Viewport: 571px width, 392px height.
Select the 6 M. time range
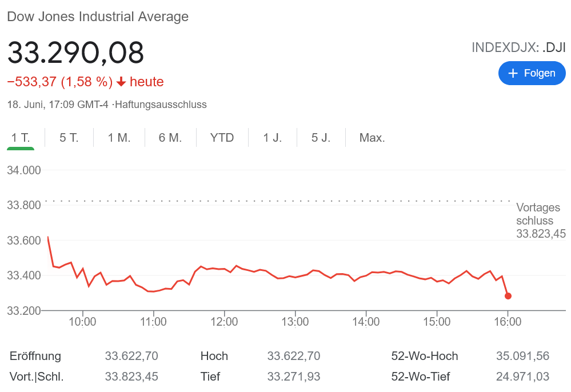click(170, 138)
